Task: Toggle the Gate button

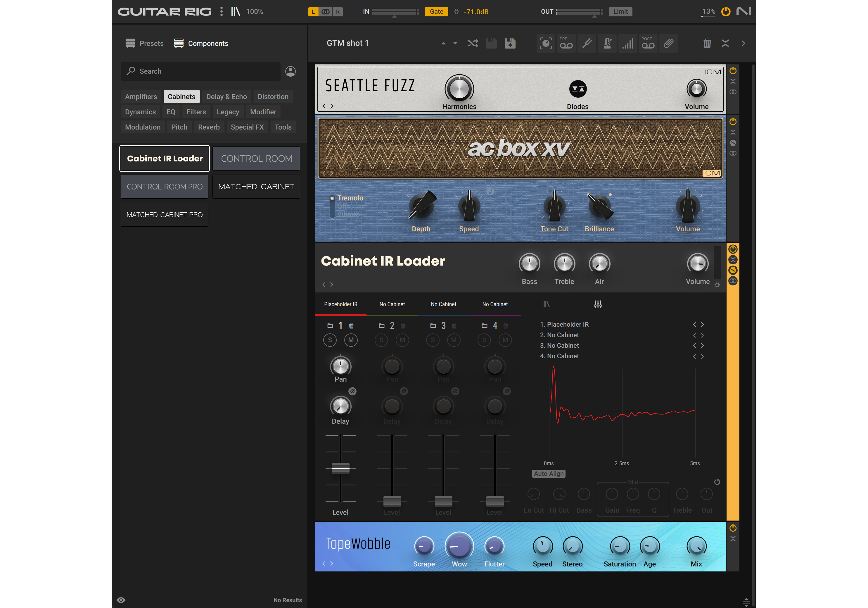Action: coord(436,12)
